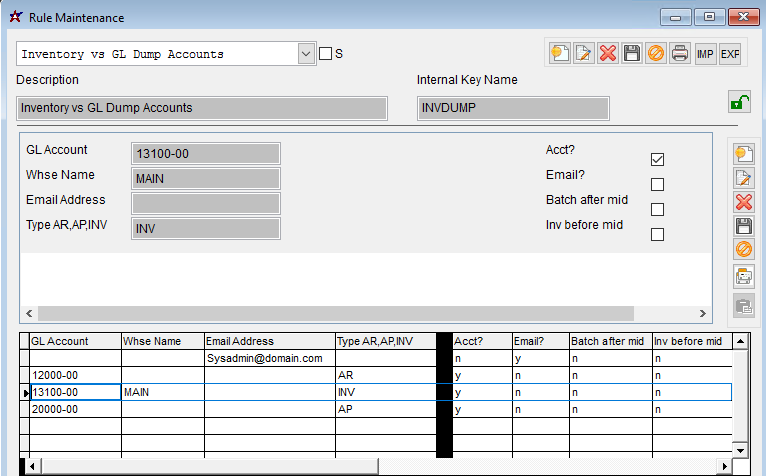This screenshot has width=766, height=476.
Task: Click the New rule icon in top toolbar
Action: click(559, 53)
